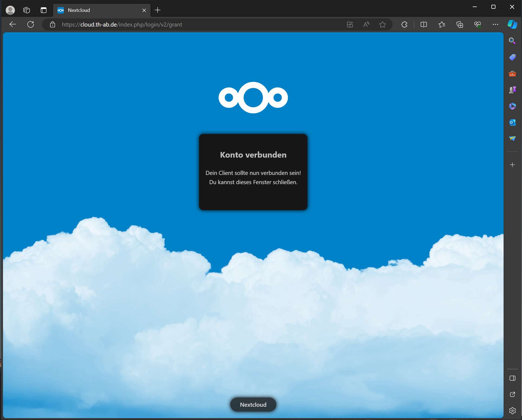This screenshot has width=522, height=420.
Task: Click the 'Konto verbunden' heading
Action: [x=253, y=155]
